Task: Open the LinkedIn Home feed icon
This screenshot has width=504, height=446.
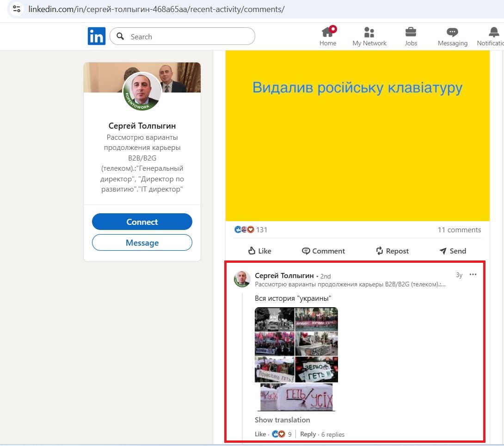Action: click(x=328, y=32)
